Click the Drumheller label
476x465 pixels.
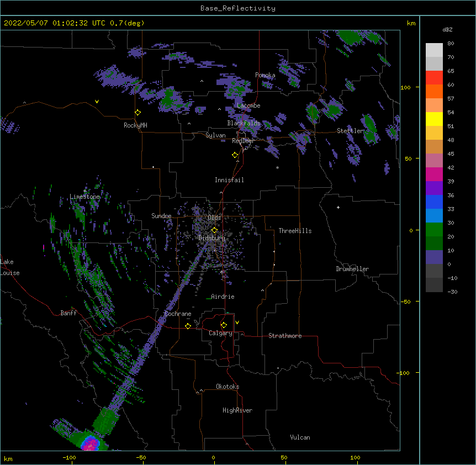pyautogui.click(x=352, y=269)
